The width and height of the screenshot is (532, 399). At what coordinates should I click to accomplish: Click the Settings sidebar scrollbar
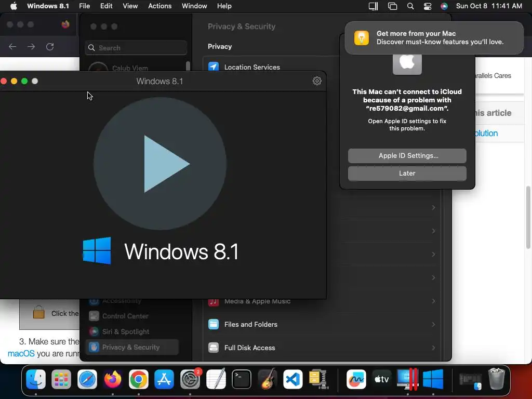(188, 66)
